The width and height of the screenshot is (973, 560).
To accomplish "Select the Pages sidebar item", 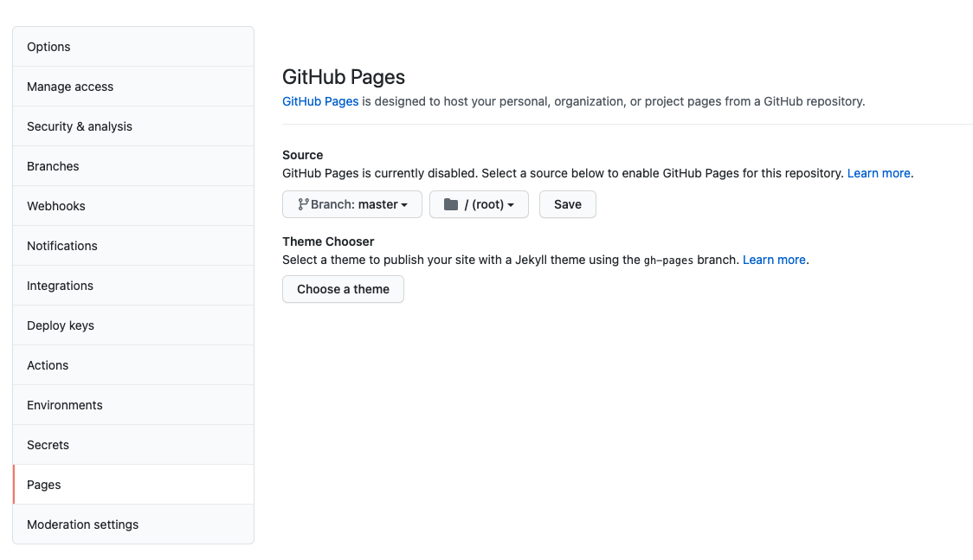I will [x=132, y=485].
